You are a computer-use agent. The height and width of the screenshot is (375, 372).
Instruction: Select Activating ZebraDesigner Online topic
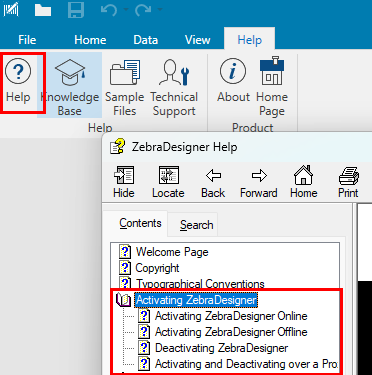click(x=231, y=316)
